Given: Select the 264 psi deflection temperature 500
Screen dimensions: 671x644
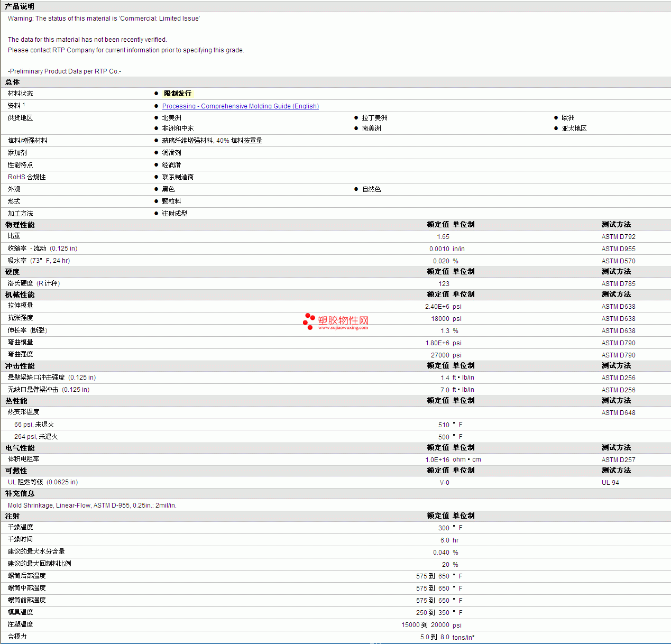Looking at the screenshot, I should 444,437.
